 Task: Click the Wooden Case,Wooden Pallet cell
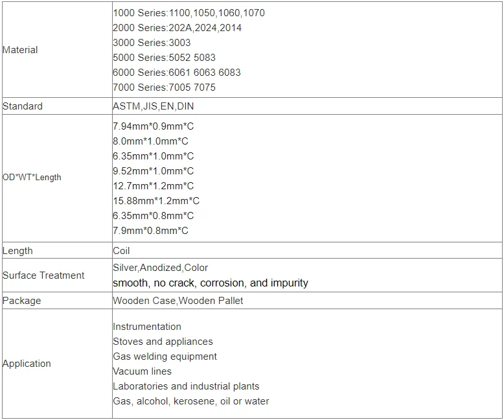(x=178, y=301)
